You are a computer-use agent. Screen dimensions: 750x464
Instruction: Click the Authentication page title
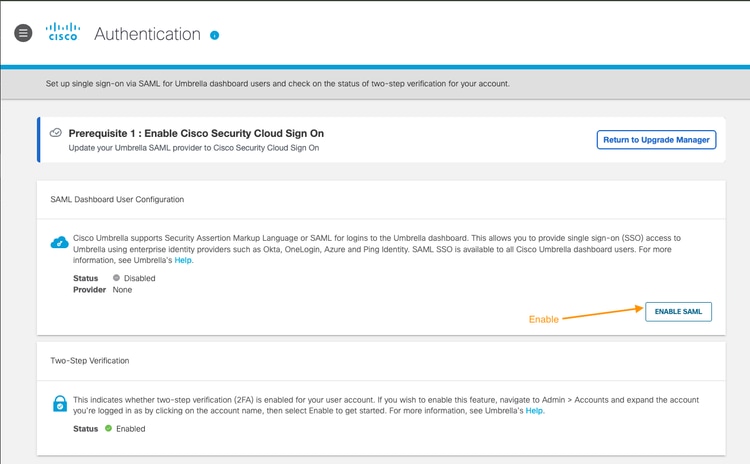(147, 34)
